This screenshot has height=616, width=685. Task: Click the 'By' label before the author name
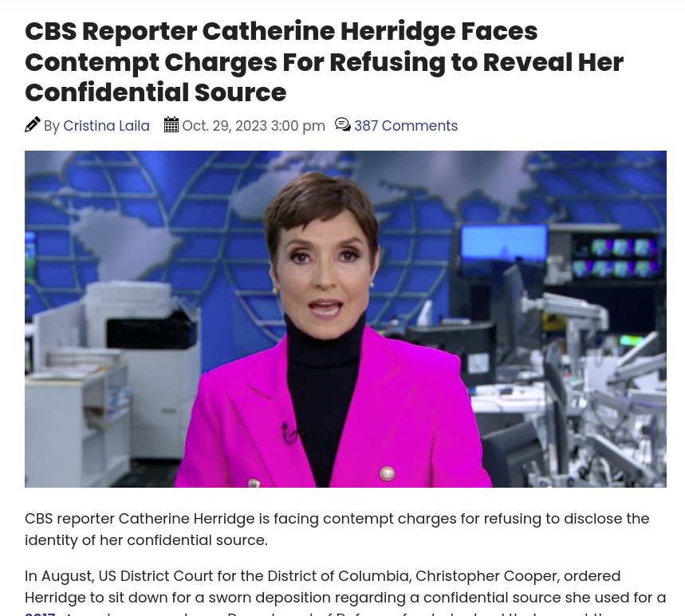coord(52,126)
